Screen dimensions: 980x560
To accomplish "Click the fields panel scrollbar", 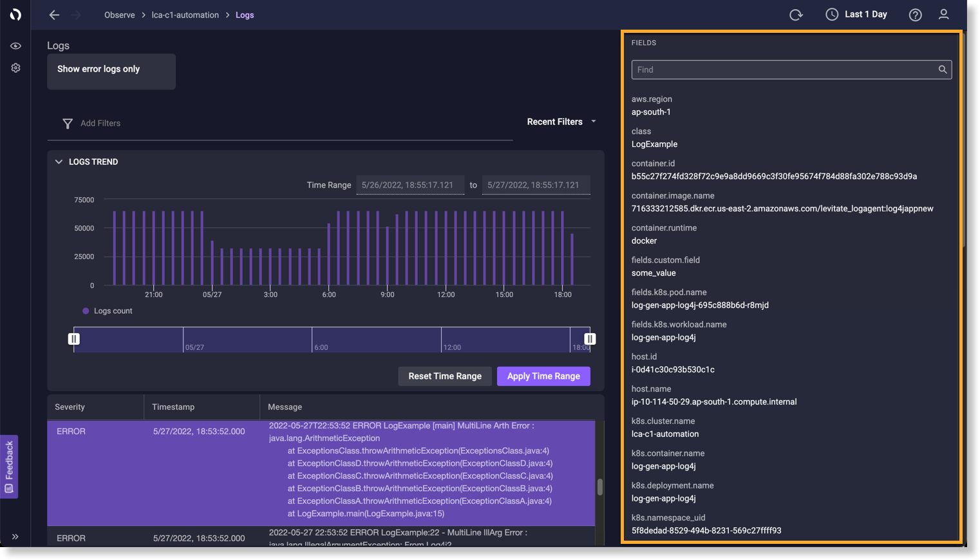I will coord(963,140).
